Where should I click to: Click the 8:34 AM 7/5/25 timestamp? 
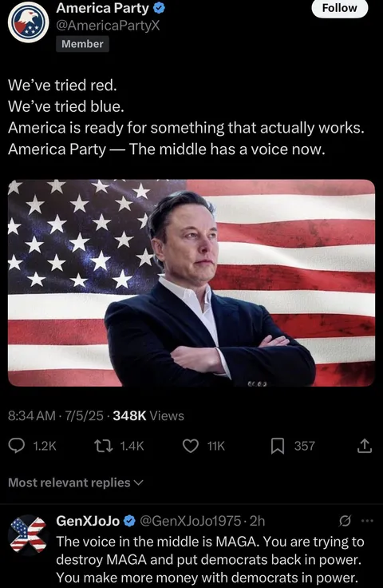56,415
